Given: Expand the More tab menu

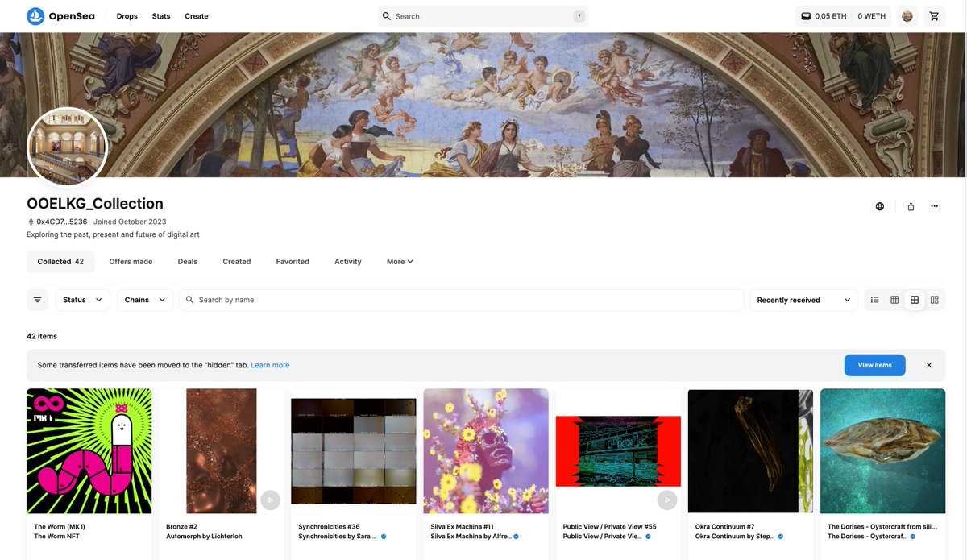Looking at the screenshot, I should tap(400, 262).
